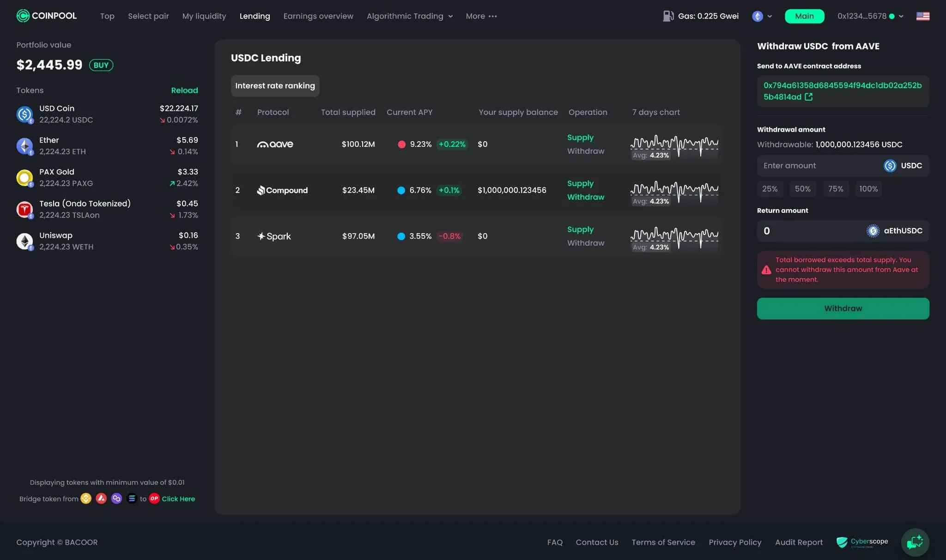
Task: Click the Enter amount input field
Action: click(x=843, y=166)
